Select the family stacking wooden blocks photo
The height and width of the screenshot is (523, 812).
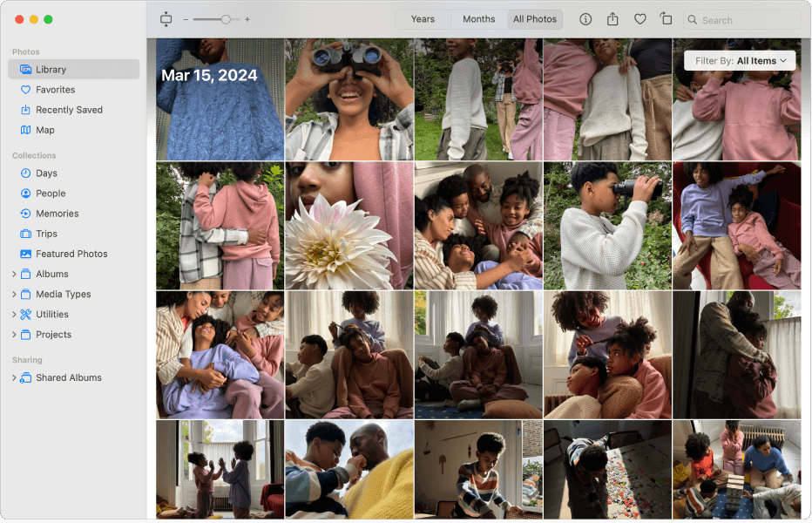pyautogui.click(x=736, y=470)
